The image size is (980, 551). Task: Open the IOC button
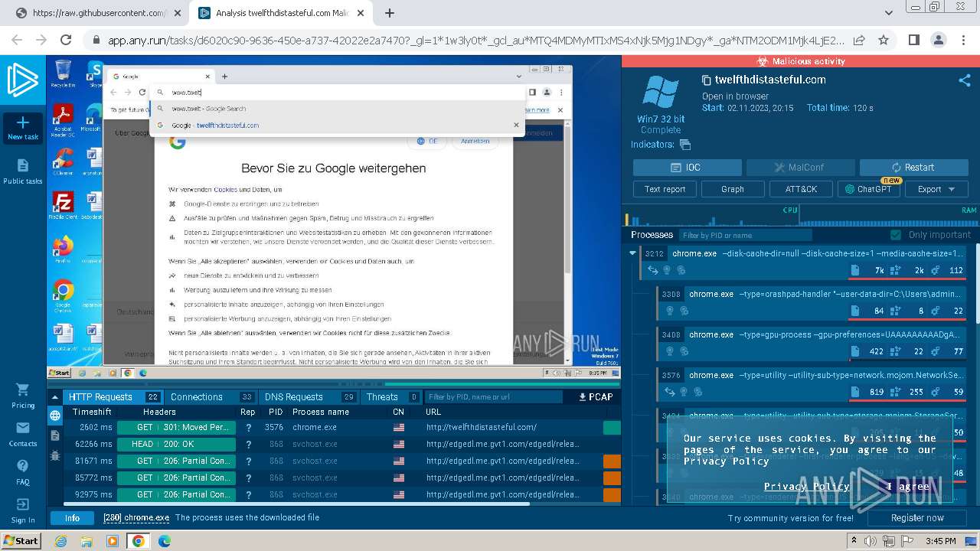point(687,168)
